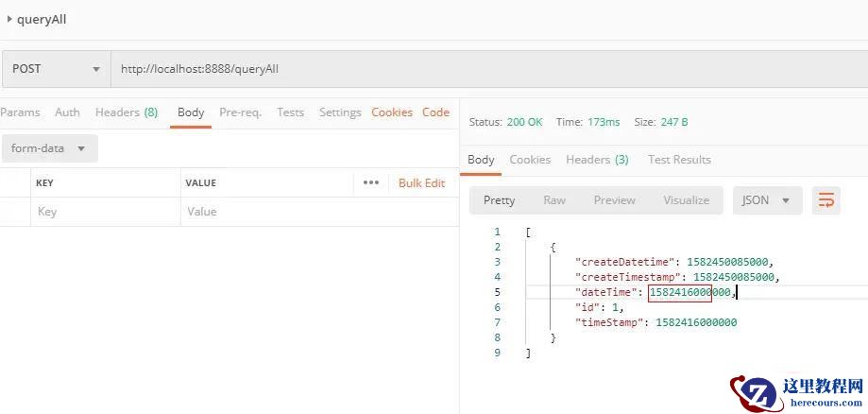Expand the queryAll request title arrow
This screenshot has width=868, height=414.
pyautogui.click(x=9, y=19)
